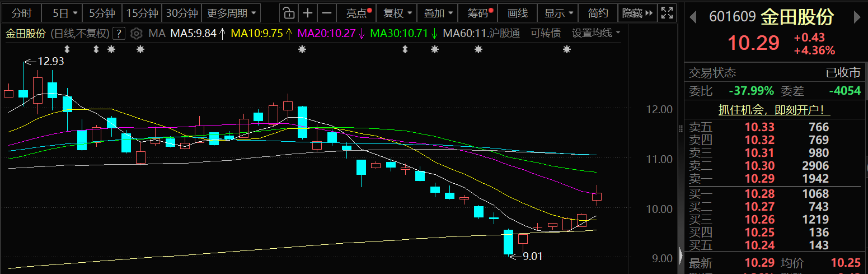Go to previous stock with left arrow

click(x=693, y=17)
